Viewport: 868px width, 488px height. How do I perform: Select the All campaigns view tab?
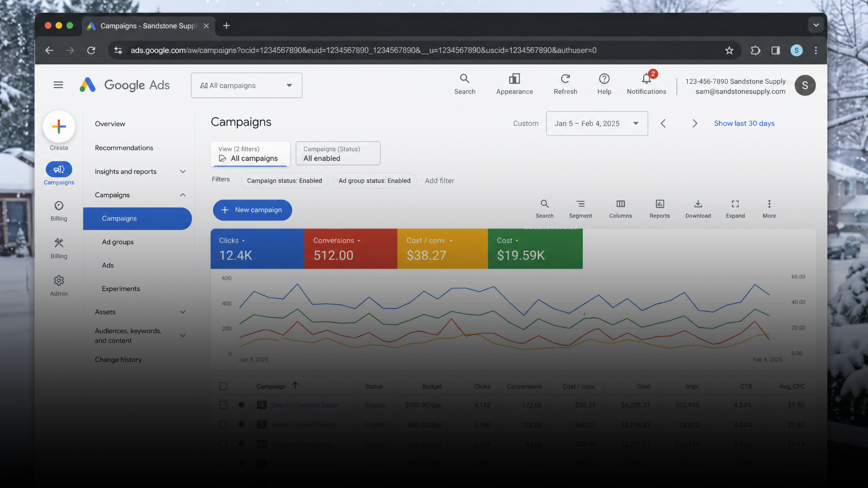250,154
